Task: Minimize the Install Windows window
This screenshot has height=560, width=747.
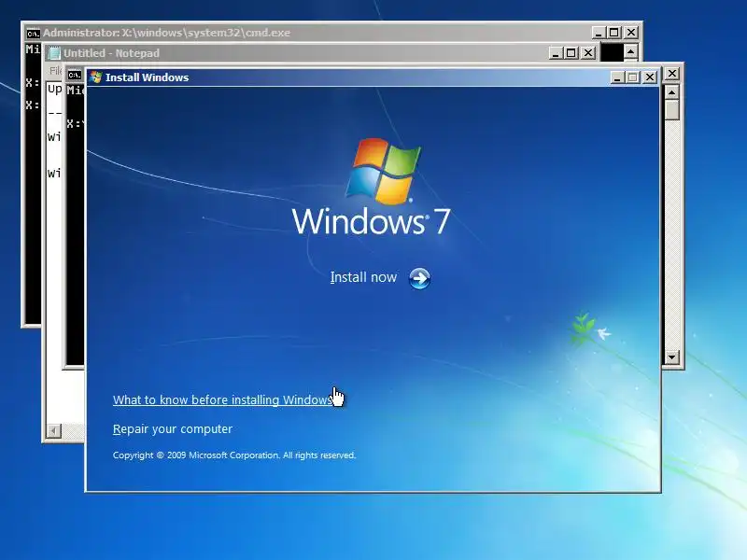Action: pyautogui.click(x=617, y=77)
